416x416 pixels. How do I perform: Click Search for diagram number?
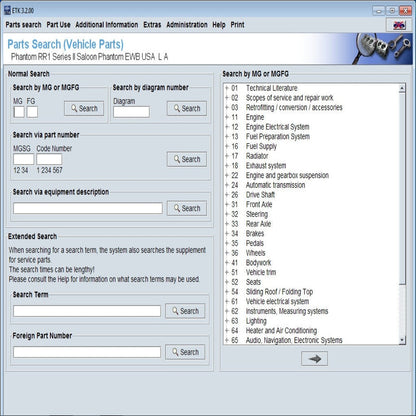pos(187,108)
